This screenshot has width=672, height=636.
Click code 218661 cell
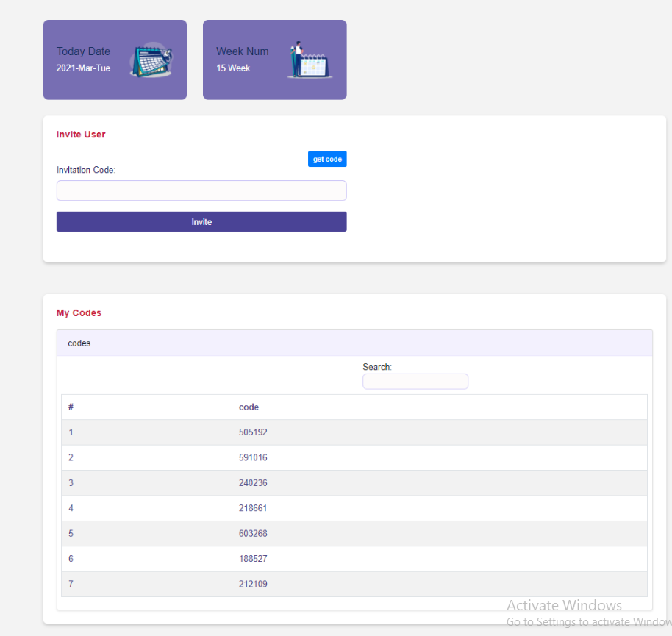tap(253, 508)
